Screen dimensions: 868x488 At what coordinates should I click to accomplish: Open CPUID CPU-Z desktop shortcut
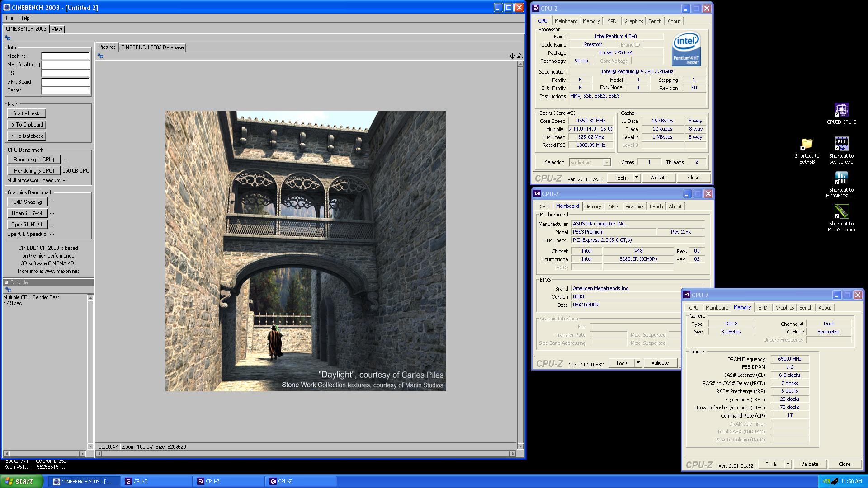(x=841, y=113)
